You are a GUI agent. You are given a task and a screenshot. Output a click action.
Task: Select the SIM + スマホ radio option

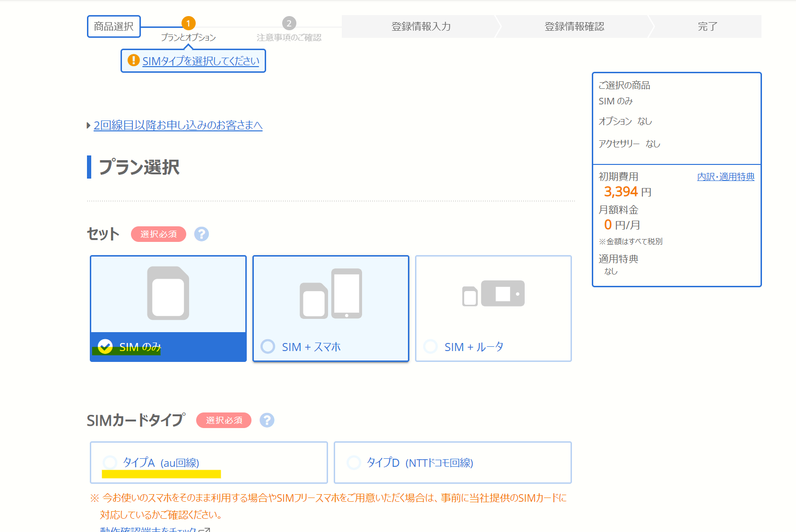(268, 347)
